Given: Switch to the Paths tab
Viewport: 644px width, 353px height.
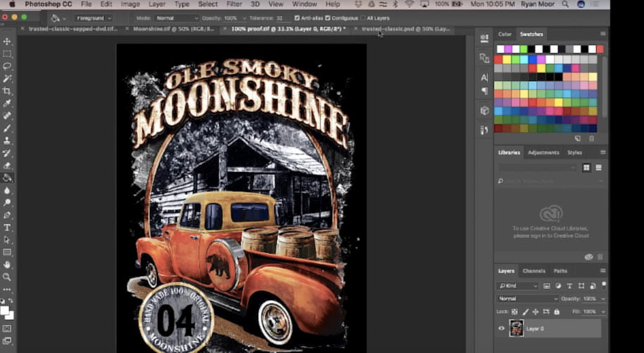Looking at the screenshot, I should pos(561,271).
